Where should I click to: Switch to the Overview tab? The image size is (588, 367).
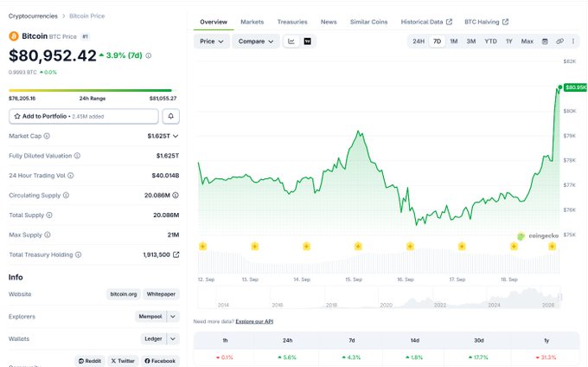(214, 22)
